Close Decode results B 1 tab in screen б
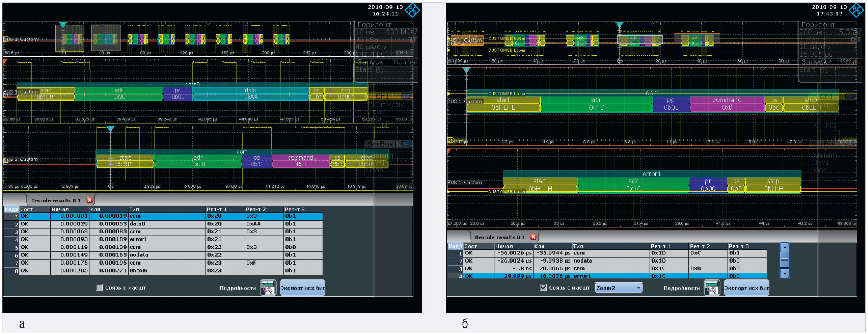 534,237
